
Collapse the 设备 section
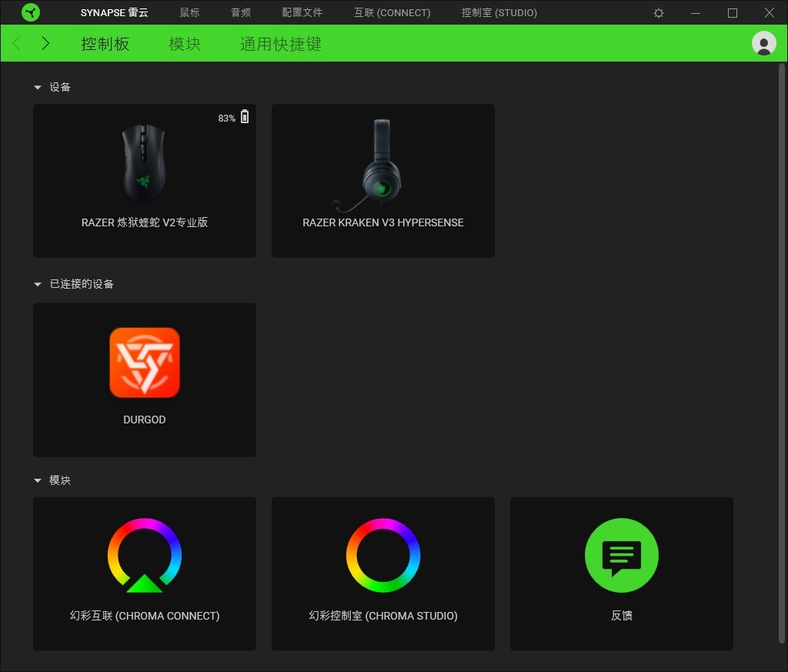[x=37, y=88]
